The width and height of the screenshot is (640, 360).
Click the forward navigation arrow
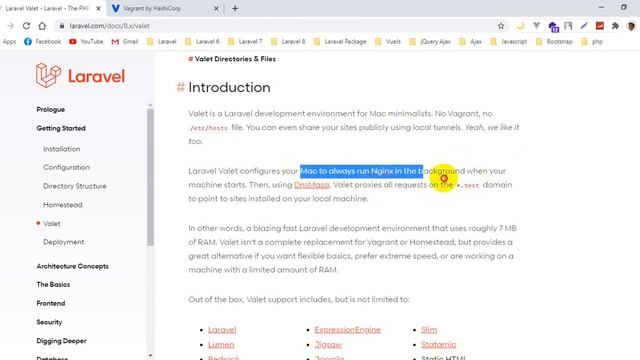(x=11, y=26)
